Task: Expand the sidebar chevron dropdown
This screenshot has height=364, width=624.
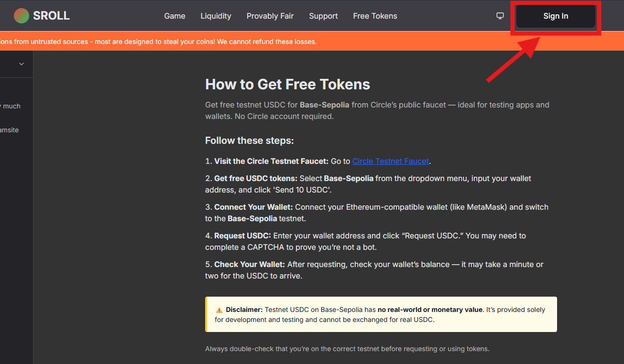Action: pyautogui.click(x=22, y=64)
